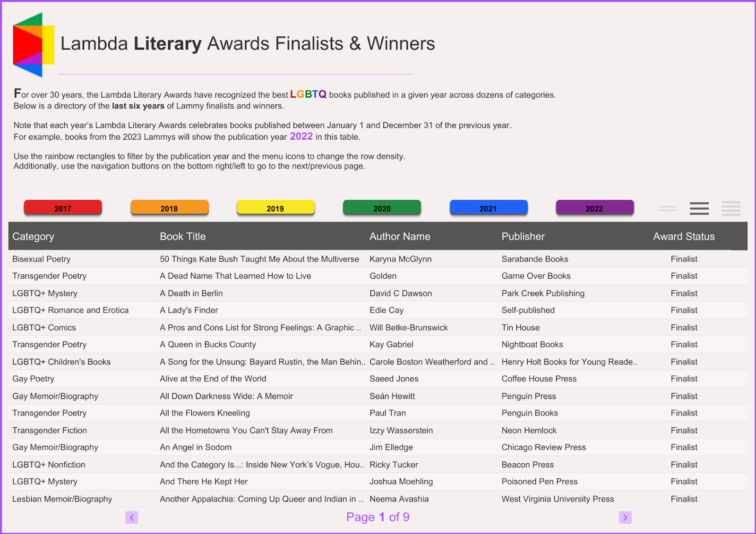The height and width of the screenshot is (534, 756).
Task: Select the medium row density icon
Action: pos(699,208)
